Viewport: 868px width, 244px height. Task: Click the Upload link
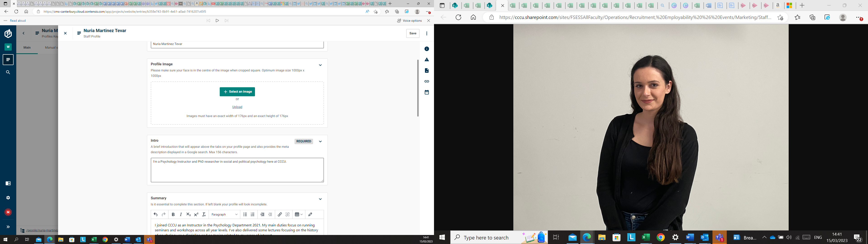[237, 107]
